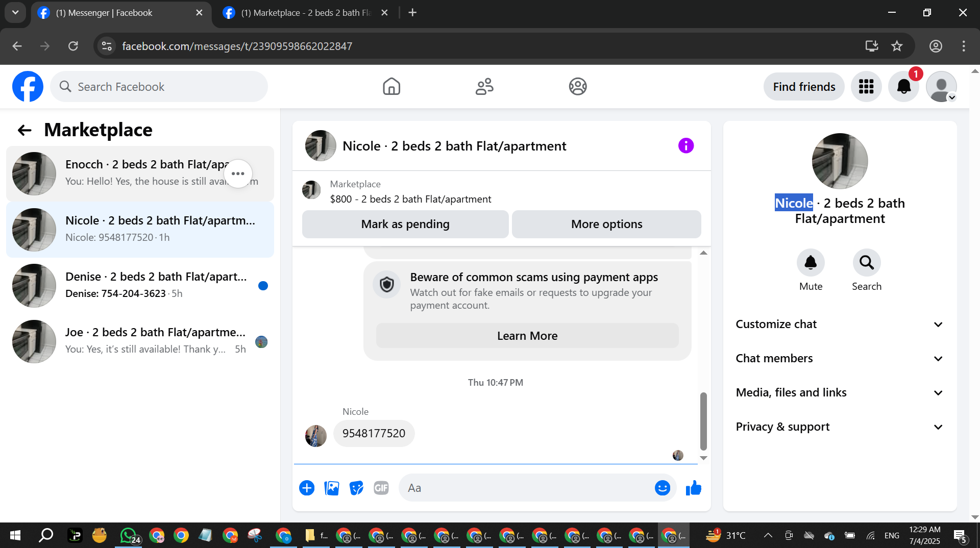Click profile picture in info panel
Viewport: 980px width, 548px height.
click(840, 161)
